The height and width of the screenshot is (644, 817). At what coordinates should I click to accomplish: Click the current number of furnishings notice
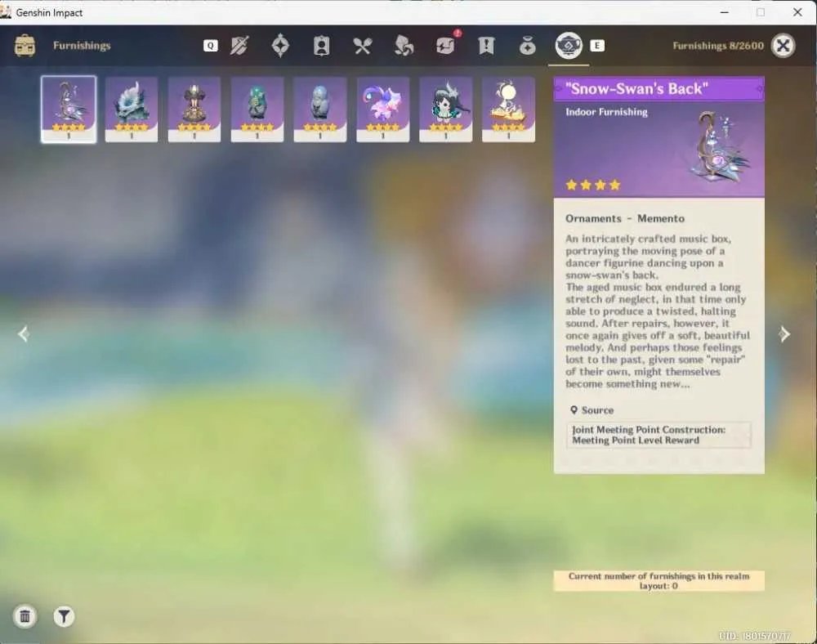coord(659,581)
